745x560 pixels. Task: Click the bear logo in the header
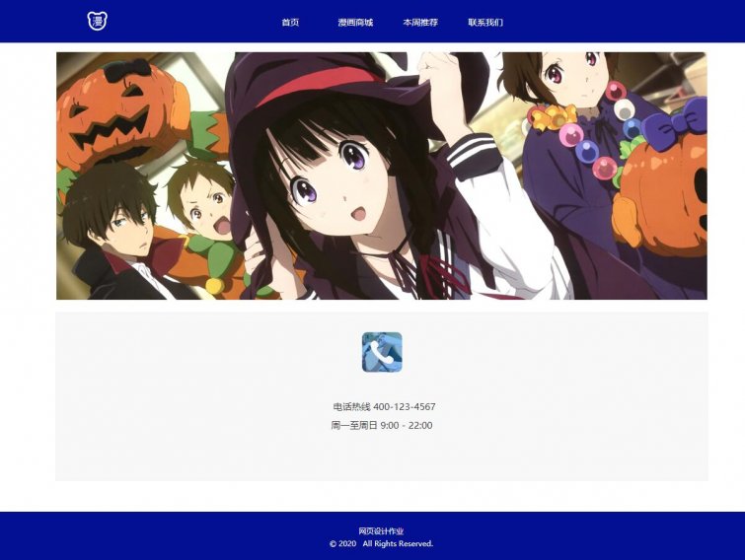98,21
